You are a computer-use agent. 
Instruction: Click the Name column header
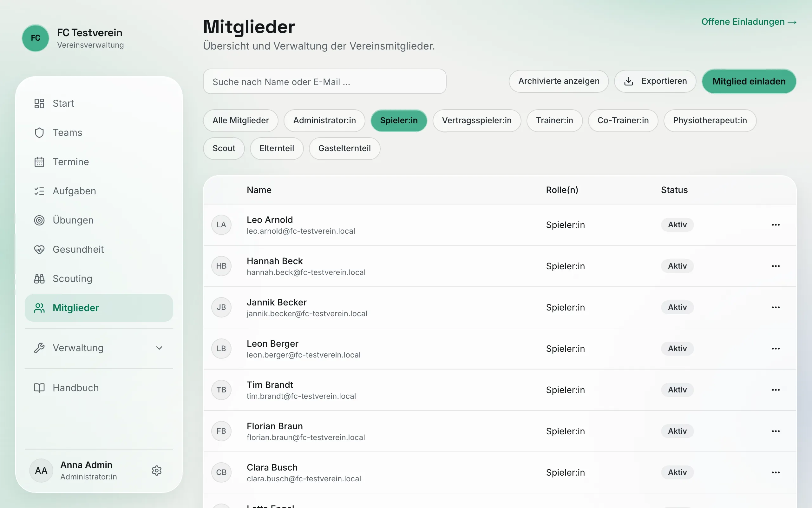point(259,190)
